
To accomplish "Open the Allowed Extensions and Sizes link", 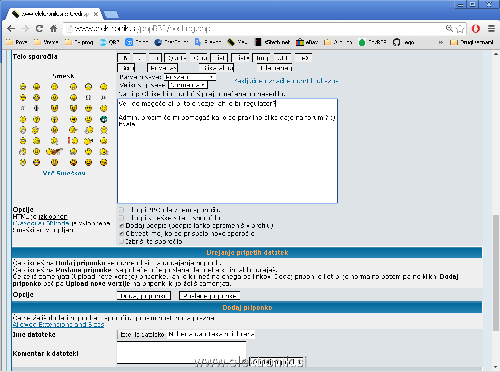I will (x=58, y=324).
